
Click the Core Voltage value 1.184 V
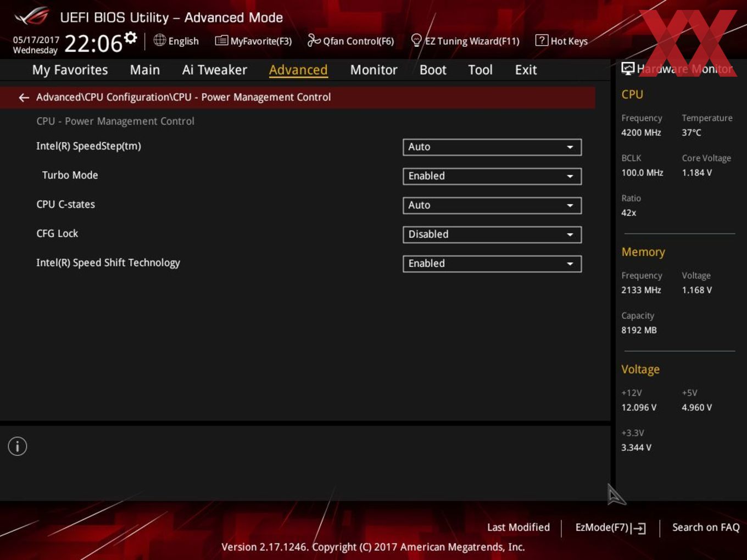click(x=696, y=172)
